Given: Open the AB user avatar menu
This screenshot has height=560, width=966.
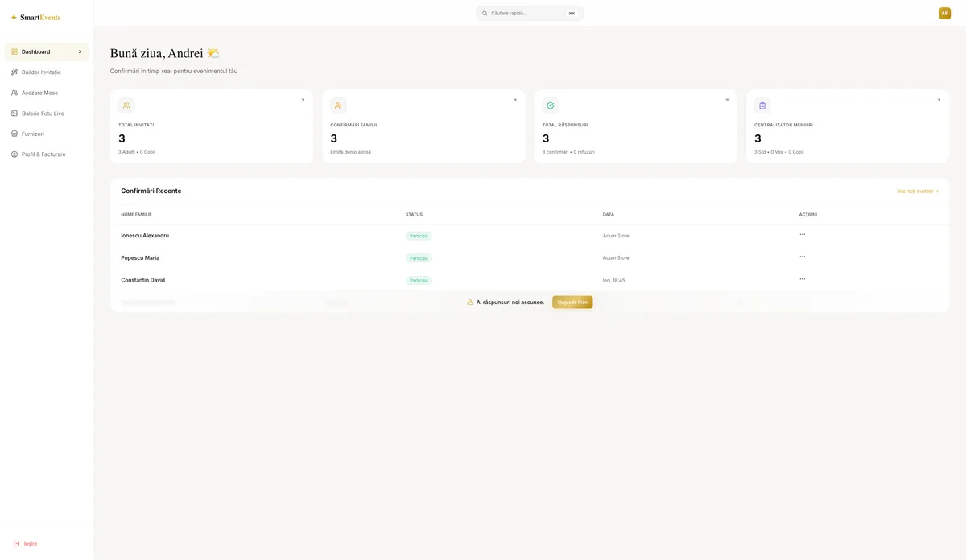Looking at the screenshot, I should coord(944,13).
